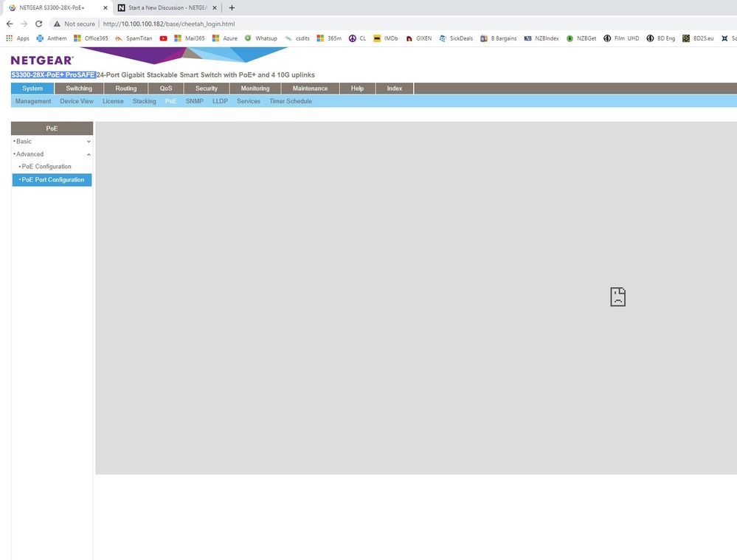This screenshot has height=560, width=737.
Task: Open the IMDb bookmark
Action: point(385,38)
